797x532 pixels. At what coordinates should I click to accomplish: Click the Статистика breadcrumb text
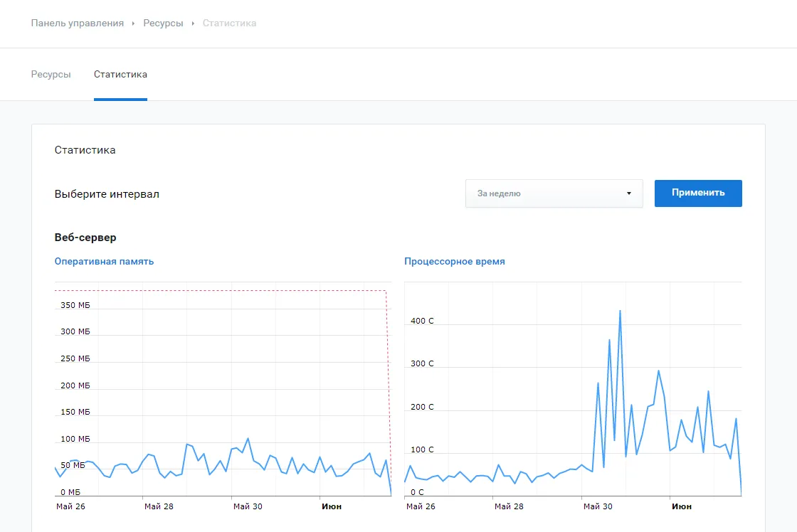(229, 23)
